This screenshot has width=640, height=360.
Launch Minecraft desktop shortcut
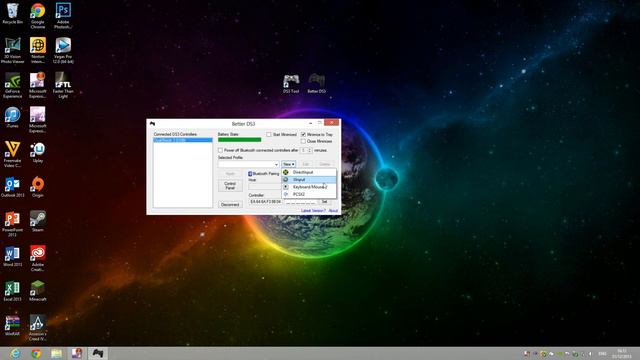38,291
